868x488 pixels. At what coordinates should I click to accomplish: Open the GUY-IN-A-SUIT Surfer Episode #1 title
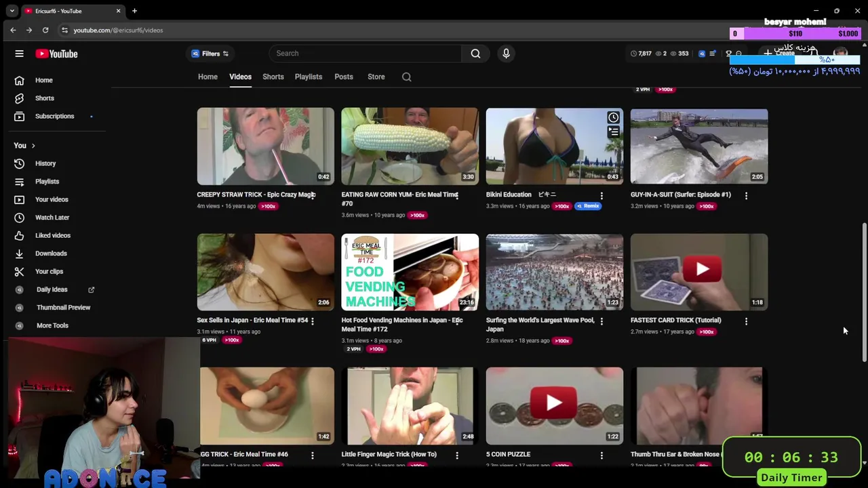[x=681, y=195]
